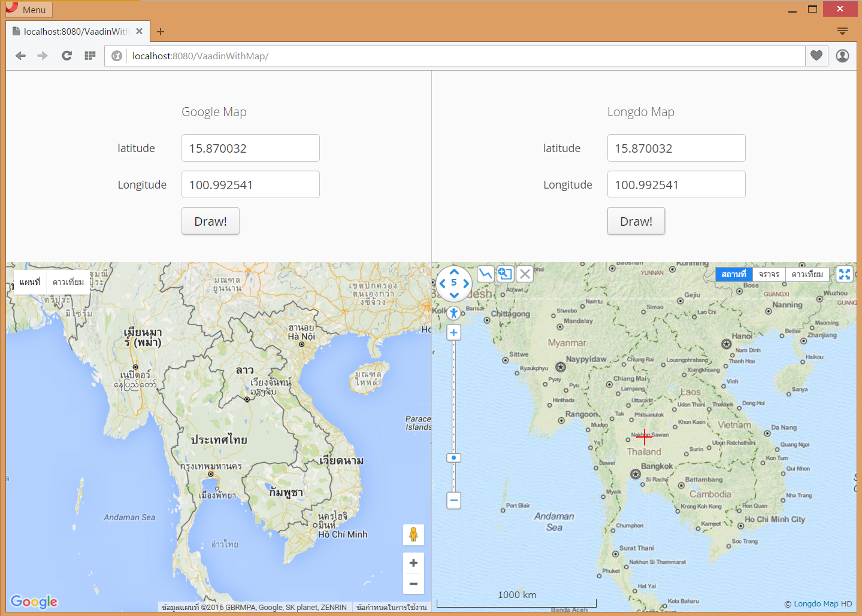
Task: Focus Google Map latitude field
Action: pos(250,148)
